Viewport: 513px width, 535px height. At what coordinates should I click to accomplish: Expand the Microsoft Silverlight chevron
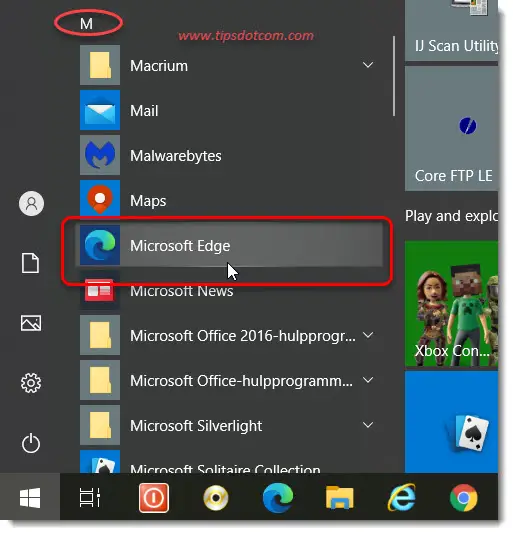(368, 425)
